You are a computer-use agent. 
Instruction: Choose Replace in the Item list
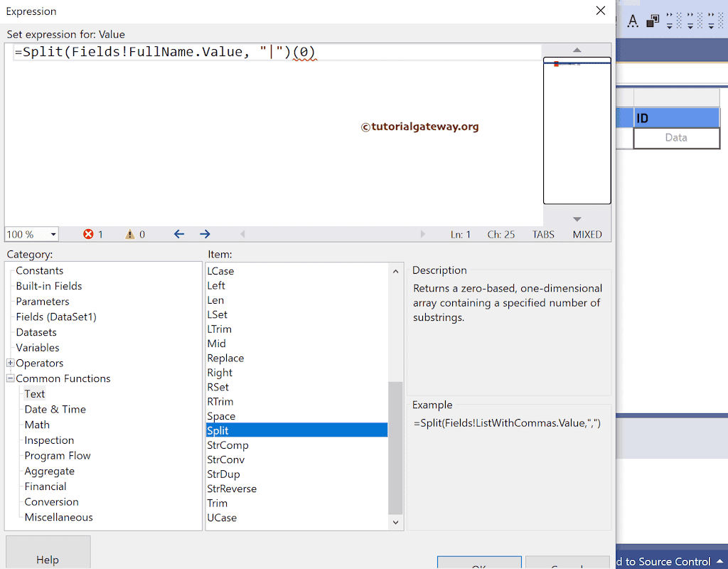[x=225, y=358]
